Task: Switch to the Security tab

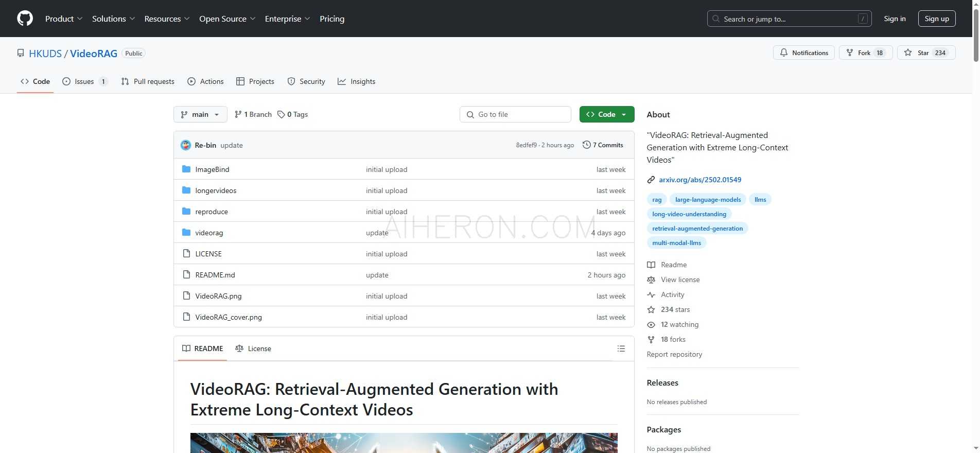Action: [306, 81]
